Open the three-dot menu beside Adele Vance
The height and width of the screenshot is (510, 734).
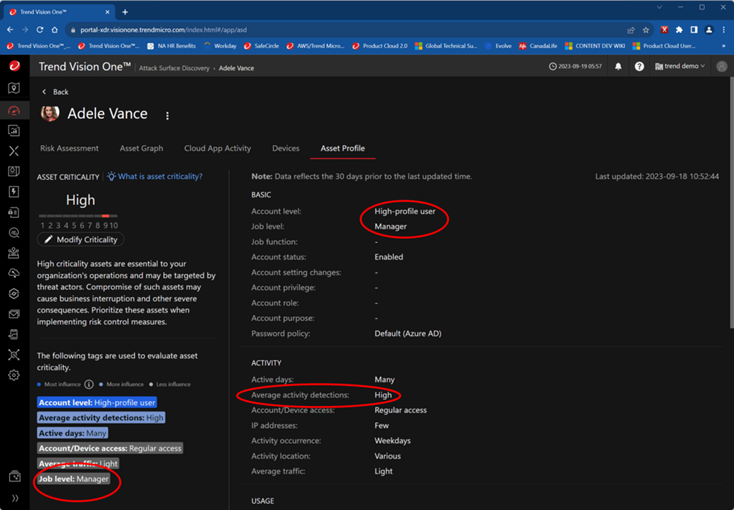coord(167,116)
